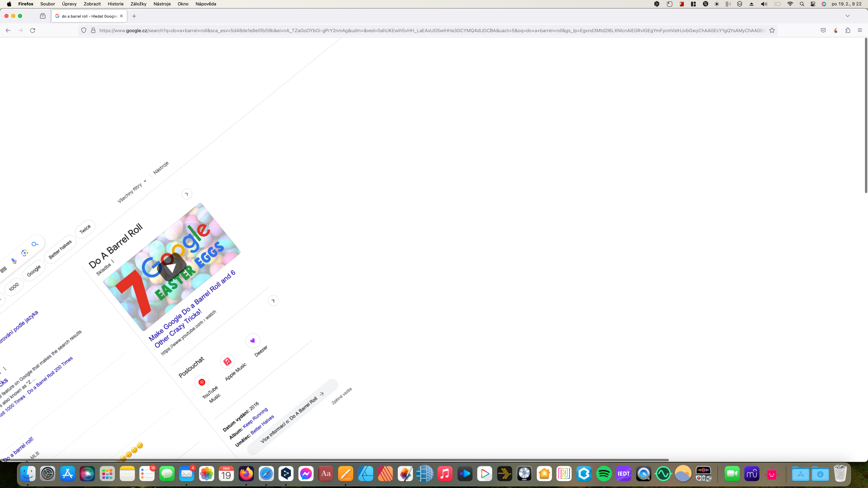Image resolution: width=868 pixels, height=488 pixels.
Task: Open the Historie menu
Action: point(115,4)
